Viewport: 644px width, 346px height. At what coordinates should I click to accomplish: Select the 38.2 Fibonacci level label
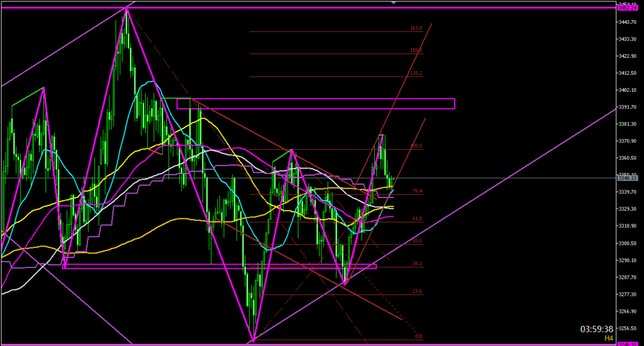pyautogui.click(x=418, y=264)
